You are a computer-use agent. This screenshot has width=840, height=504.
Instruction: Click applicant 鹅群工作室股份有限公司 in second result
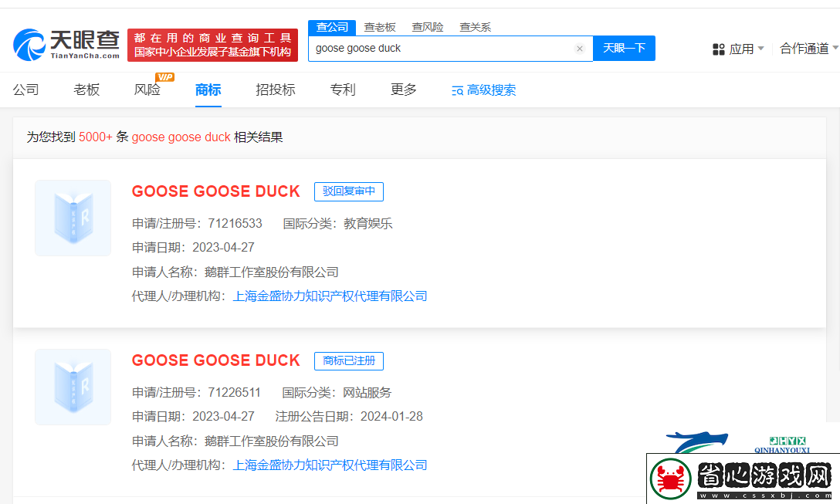pos(272,441)
